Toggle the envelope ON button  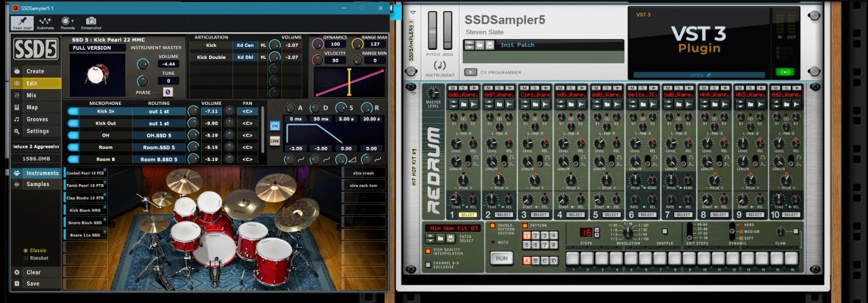click(275, 126)
